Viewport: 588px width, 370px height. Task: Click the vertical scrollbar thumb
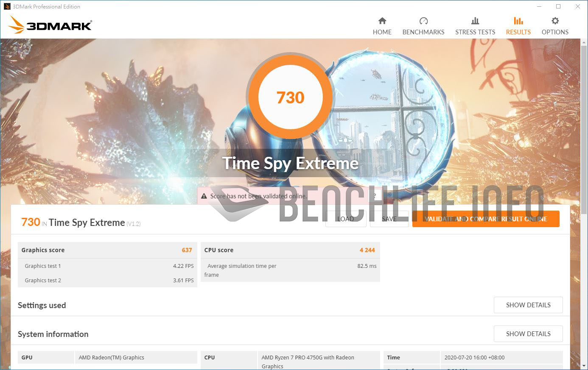[584, 127]
